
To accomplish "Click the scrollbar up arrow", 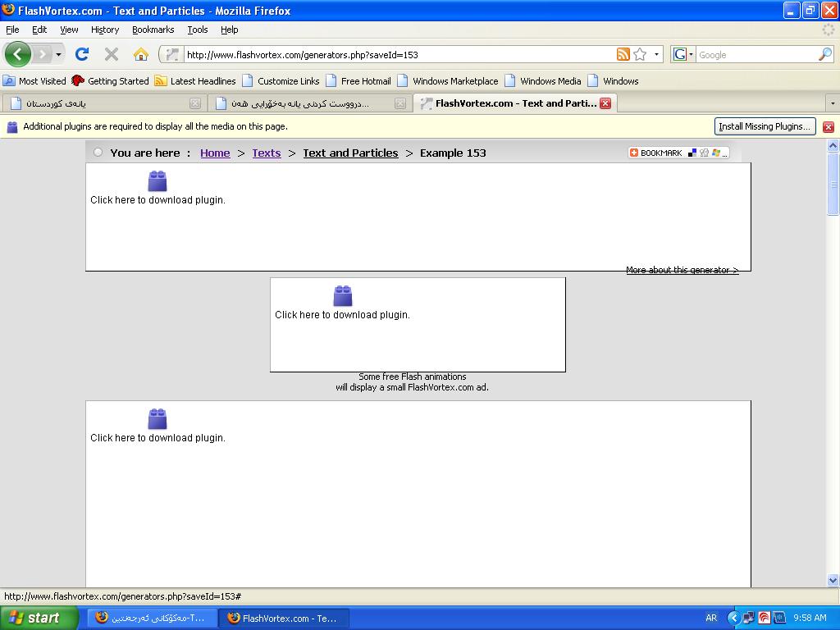I will click(x=833, y=146).
